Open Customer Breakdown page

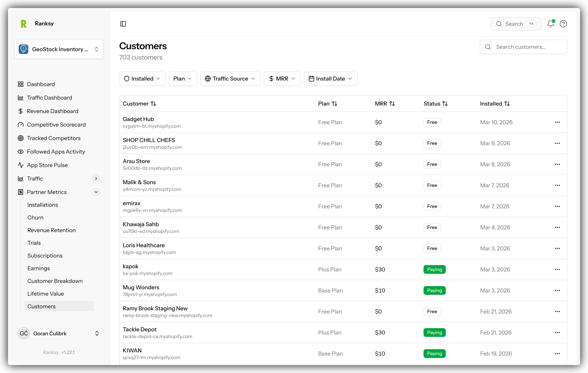tap(55, 281)
